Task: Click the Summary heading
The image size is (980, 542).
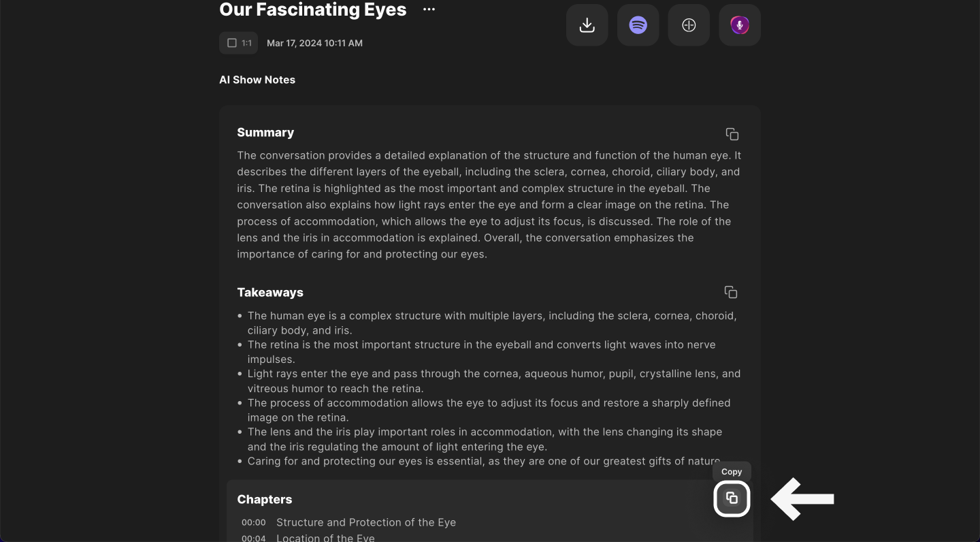Action: coord(265,133)
